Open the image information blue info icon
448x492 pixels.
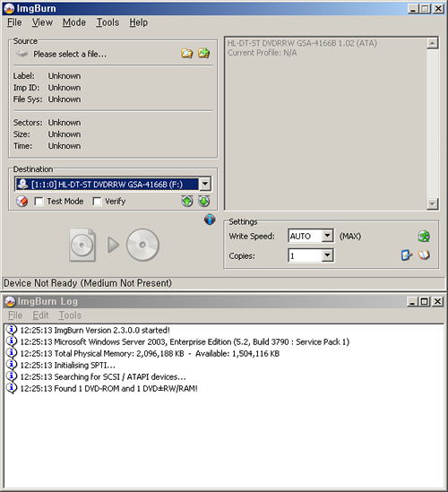210,220
